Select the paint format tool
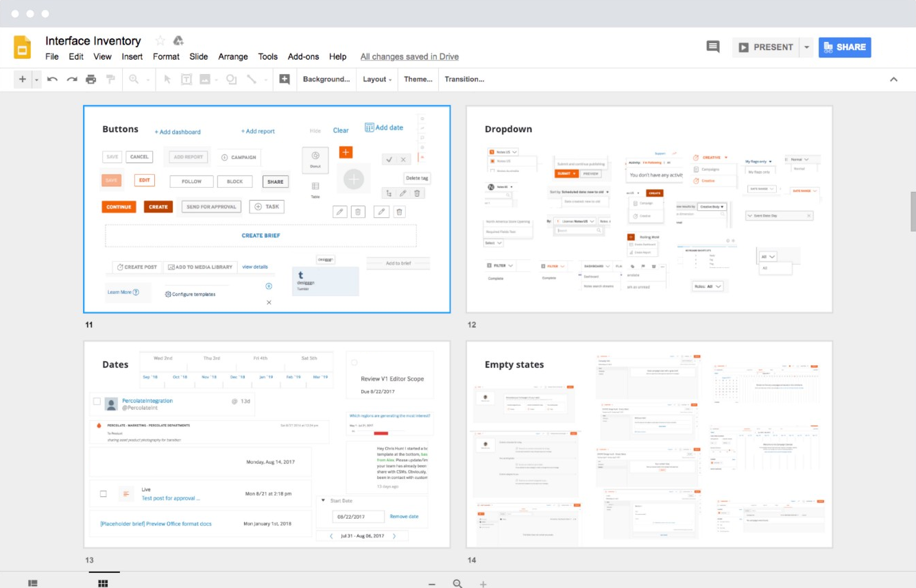The width and height of the screenshot is (916, 588). pyautogui.click(x=110, y=79)
